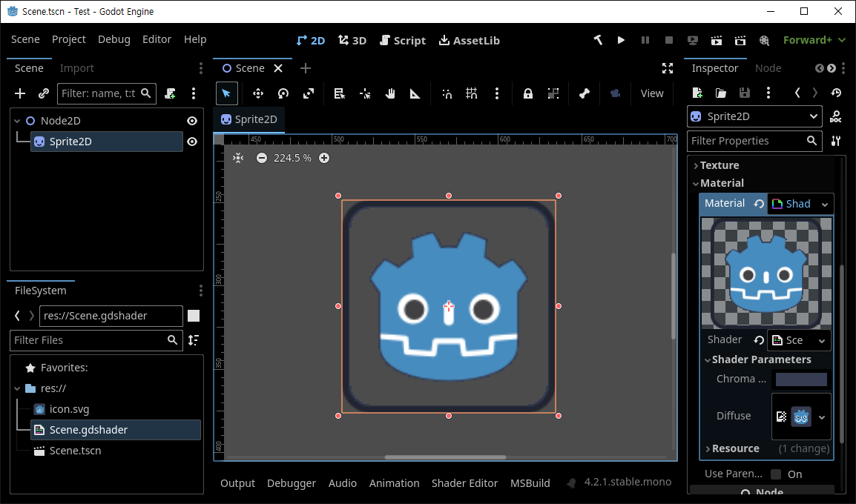Open the Material ShaderMaterial dropdown
856x504 pixels.
[800, 204]
